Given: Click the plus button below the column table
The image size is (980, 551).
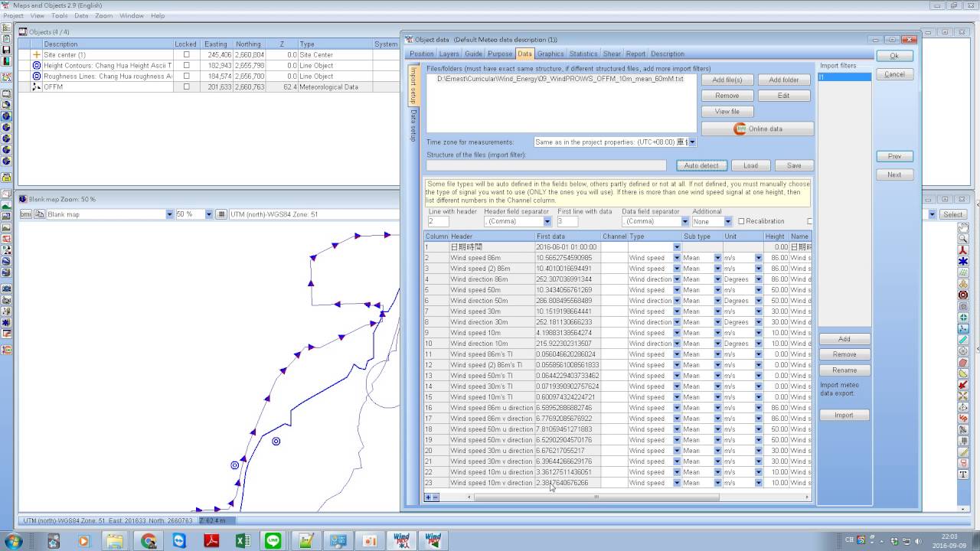Looking at the screenshot, I should (428, 497).
